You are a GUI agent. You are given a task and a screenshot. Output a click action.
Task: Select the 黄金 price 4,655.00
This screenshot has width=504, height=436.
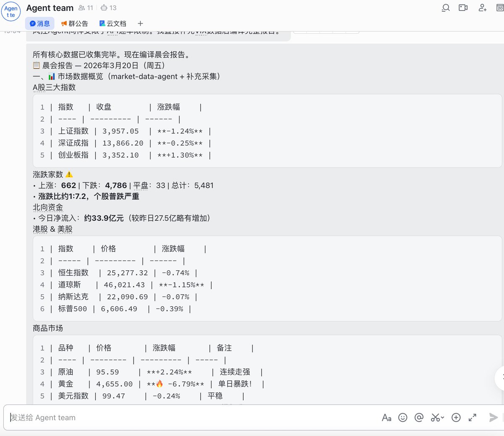click(114, 384)
